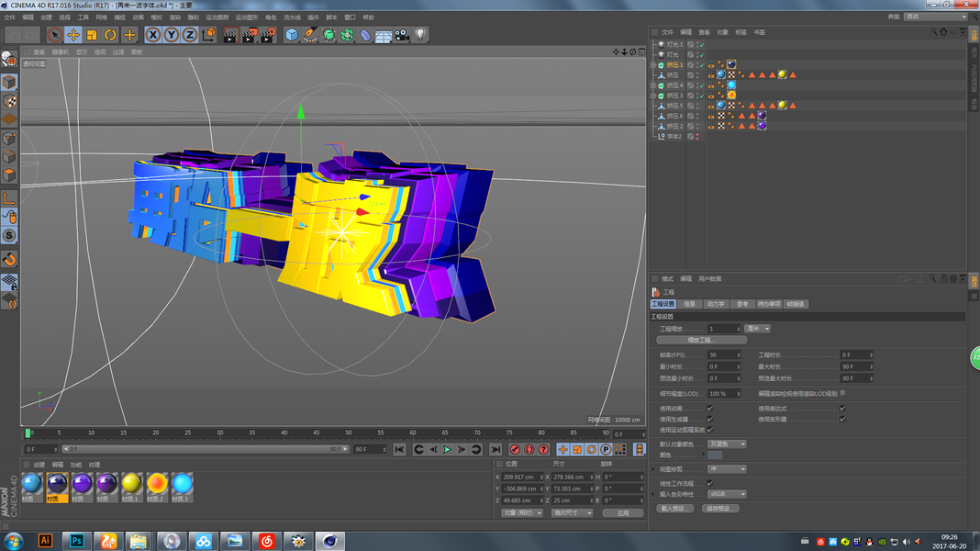980x551 pixels.
Task: Expand the 挤压.3 object tree node
Action: coord(653,96)
